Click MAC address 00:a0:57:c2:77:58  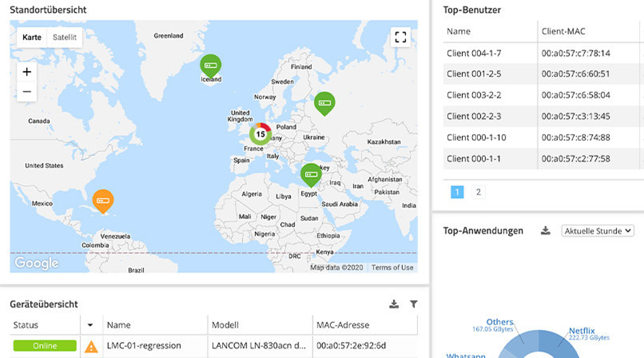pyautogui.click(x=576, y=158)
